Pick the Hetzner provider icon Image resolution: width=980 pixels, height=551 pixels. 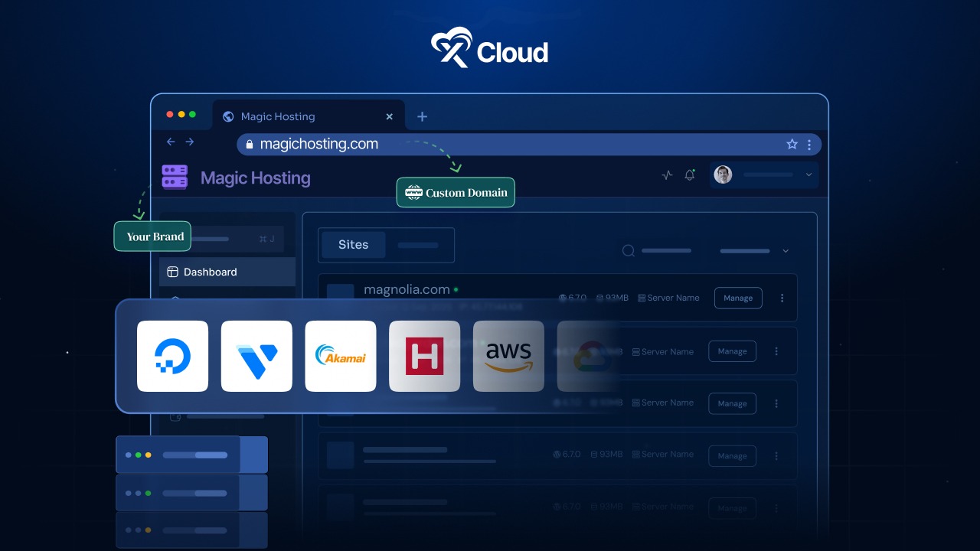point(424,356)
